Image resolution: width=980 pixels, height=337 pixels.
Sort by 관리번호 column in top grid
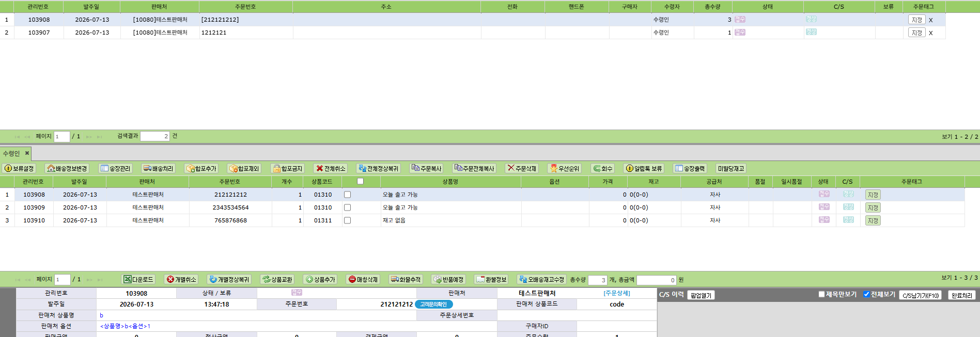(x=38, y=7)
